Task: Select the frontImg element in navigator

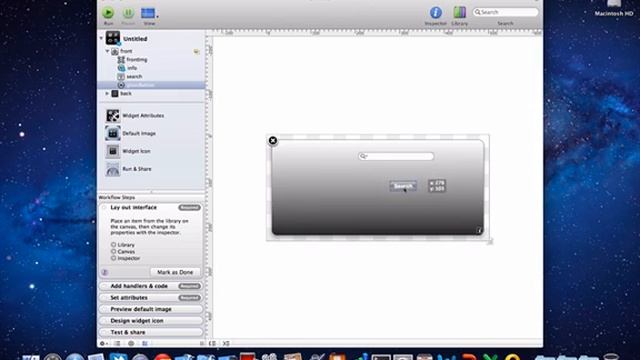Action: point(151,60)
